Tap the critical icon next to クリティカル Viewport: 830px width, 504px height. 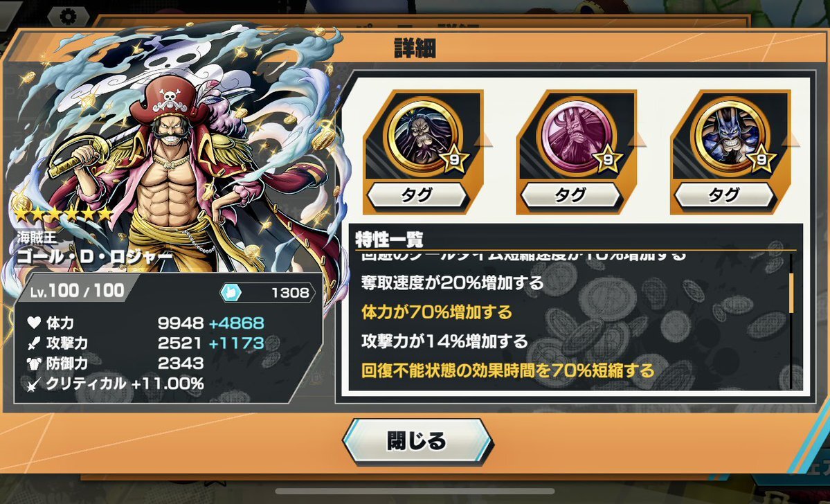pyautogui.click(x=35, y=384)
